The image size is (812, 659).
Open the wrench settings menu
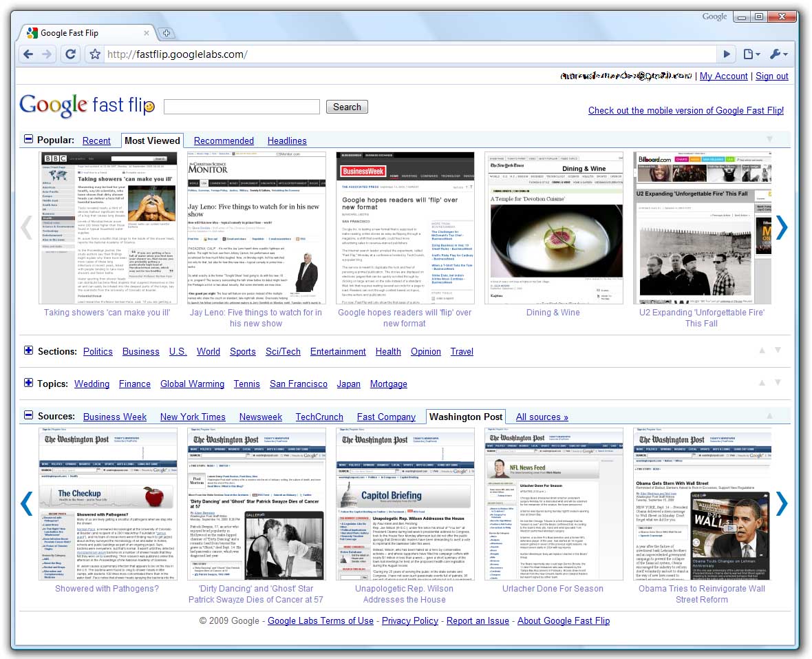point(778,54)
